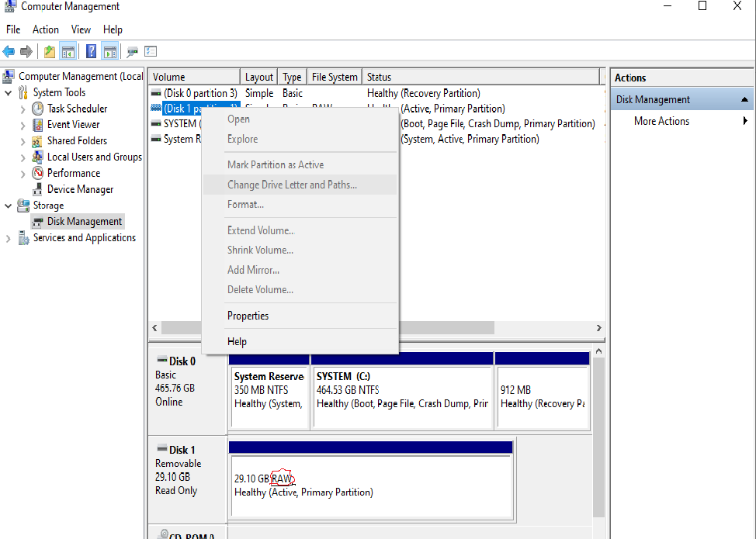Select Delete Volume... in the context menu
756x539 pixels.
click(300, 289)
